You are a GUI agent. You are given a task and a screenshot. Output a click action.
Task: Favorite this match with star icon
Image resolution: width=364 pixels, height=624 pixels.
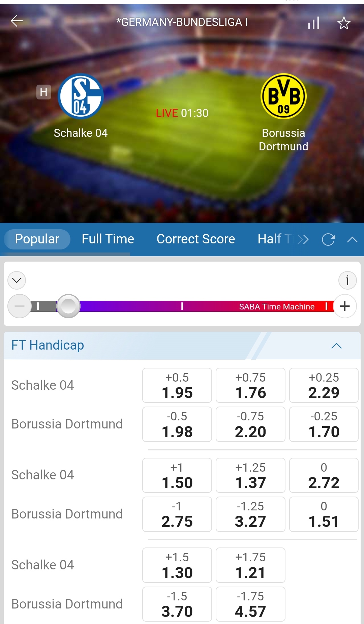tap(344, 23)
